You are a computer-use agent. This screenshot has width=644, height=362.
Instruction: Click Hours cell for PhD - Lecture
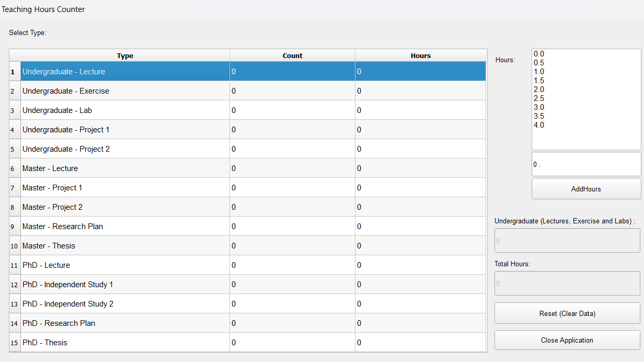(420, 265)
